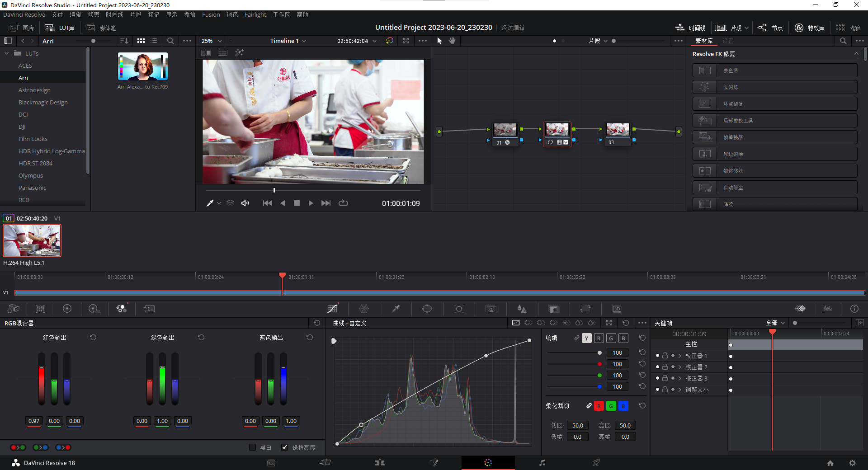Screen dimensions: 868x470
Task: Open the Power Window palette
Action: tap(427, 309)
